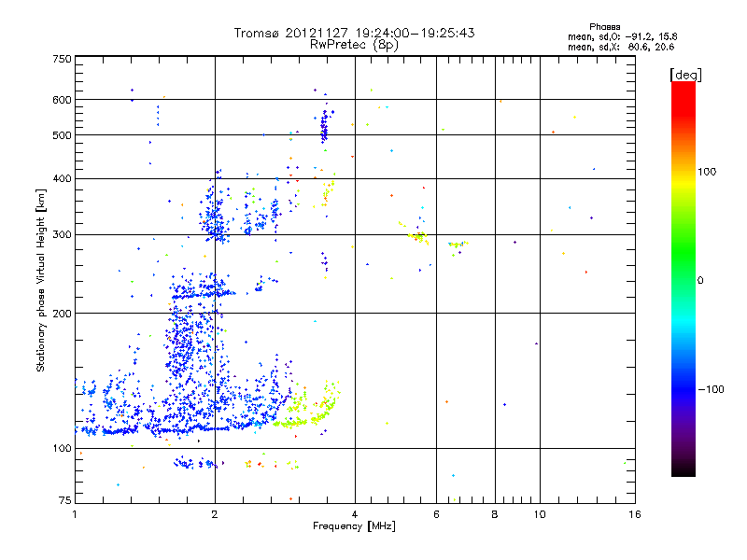This screenshot has height=560, width=747.
Task: Click the 'mean, sd,O: -91.2, 15.8' line
Action: coord(622,36)
